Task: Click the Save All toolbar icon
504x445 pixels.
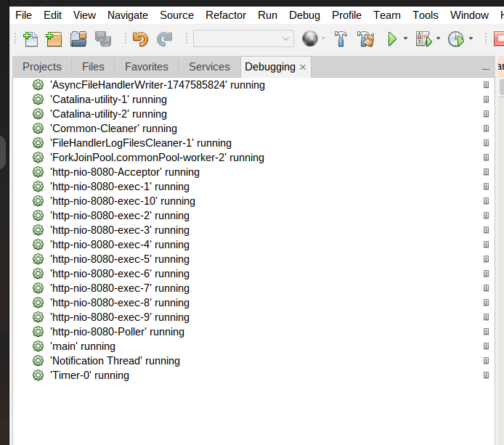Action: click(x=103, y=39)
